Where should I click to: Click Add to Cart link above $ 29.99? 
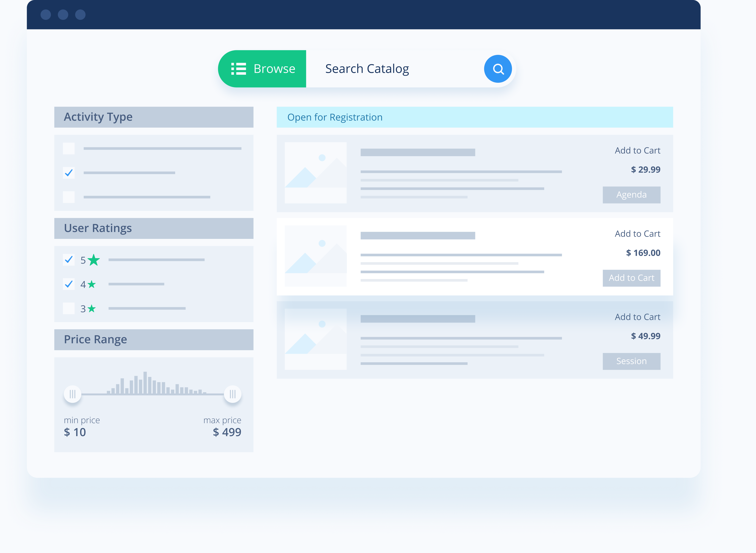(x=637, y=150)
